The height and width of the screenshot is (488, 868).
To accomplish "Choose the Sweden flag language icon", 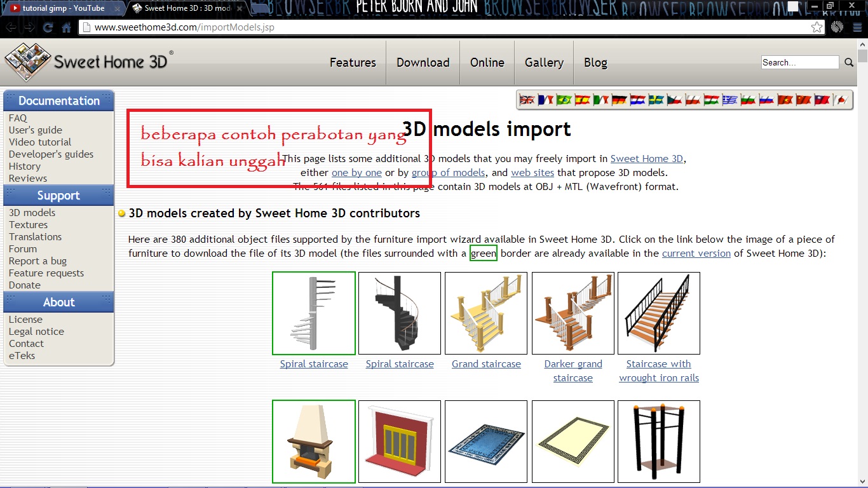I will click(656, 100).
